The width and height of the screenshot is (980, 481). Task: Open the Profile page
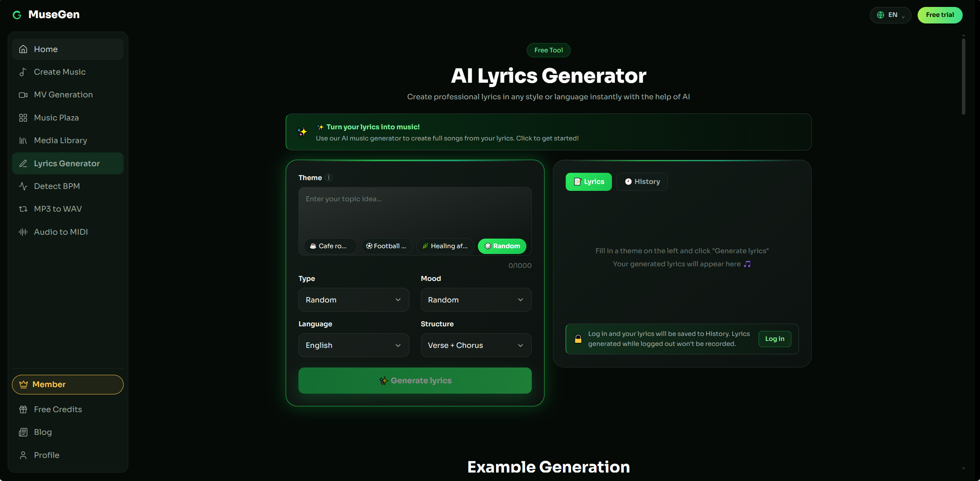68,455
